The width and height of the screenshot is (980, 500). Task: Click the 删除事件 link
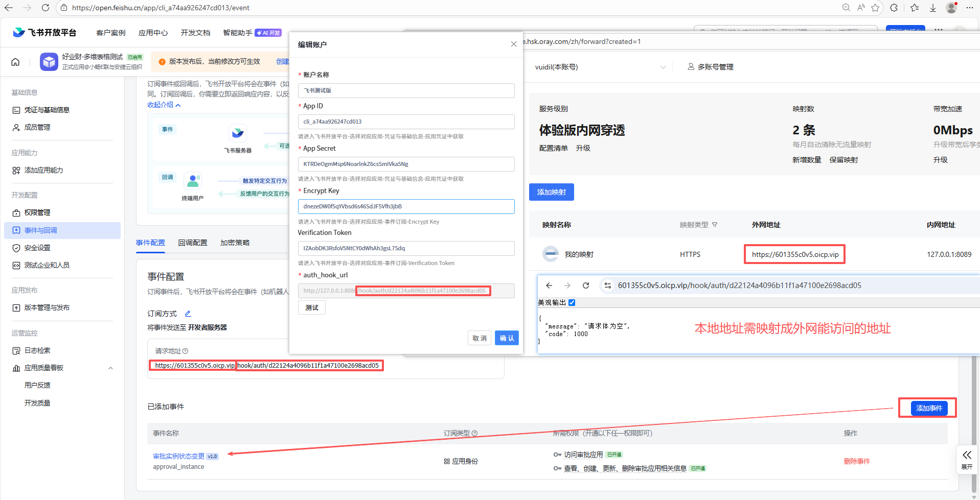click(856, 461)
